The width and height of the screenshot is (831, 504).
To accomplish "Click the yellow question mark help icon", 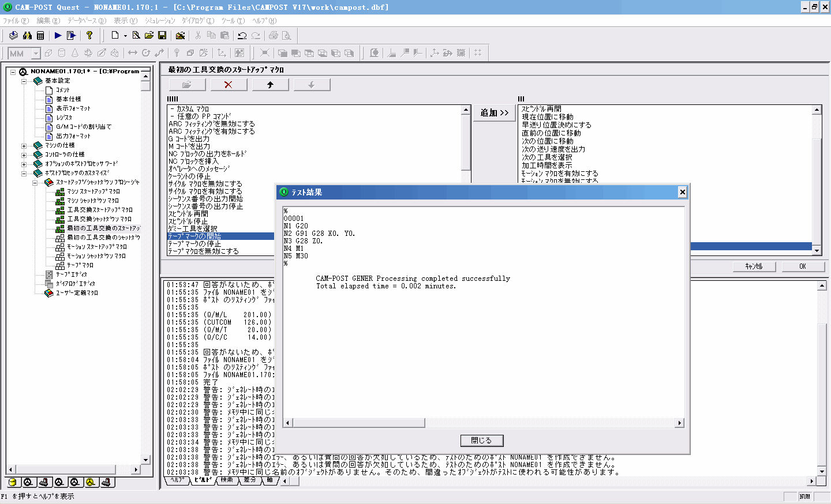I will (x=89, y=36).
